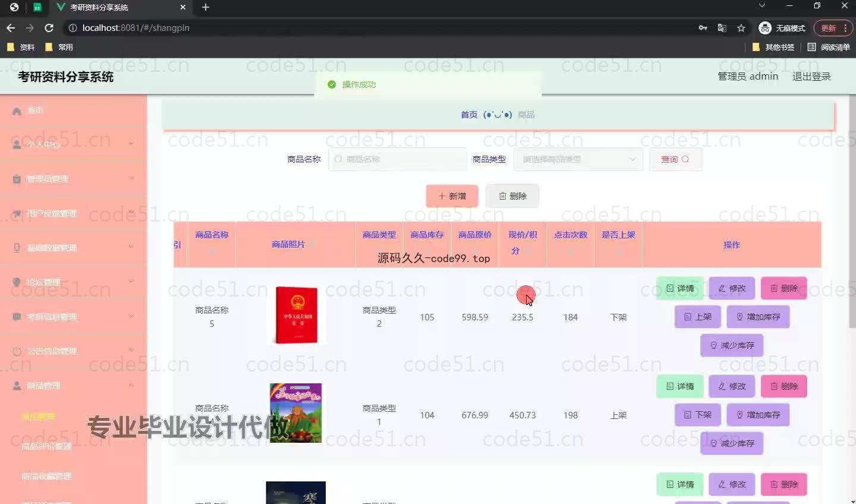Click the 基础数据管理 icon in sidebar
Image resolution: width=856 pixels, height=504 pixels.
tap(17, 248)
